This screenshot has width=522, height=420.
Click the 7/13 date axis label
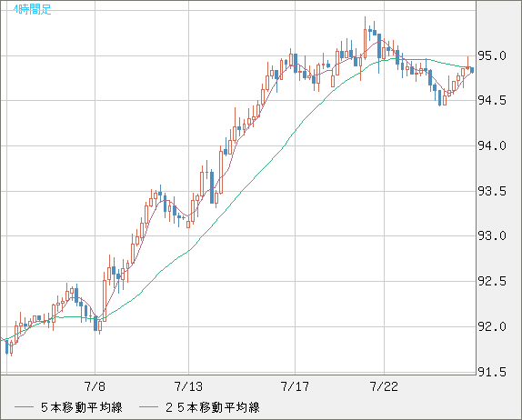(188, 386)
